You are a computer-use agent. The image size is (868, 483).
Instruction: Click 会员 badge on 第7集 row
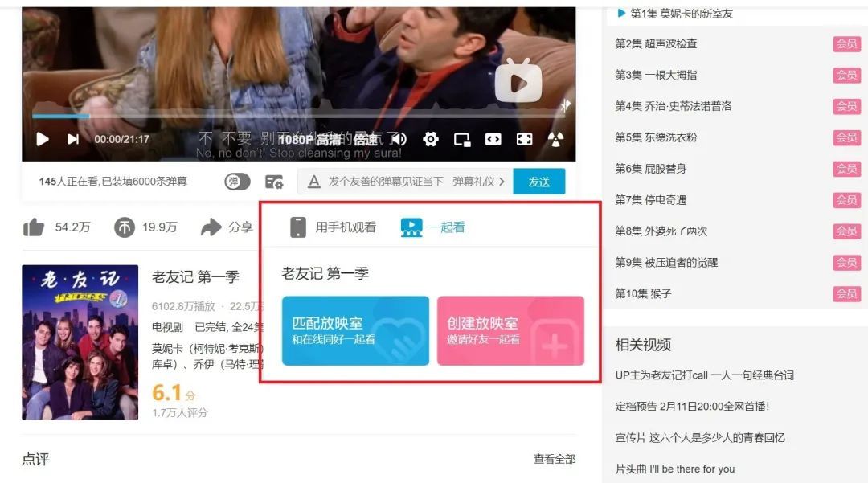pyautogui.click(x=847, y=200)
